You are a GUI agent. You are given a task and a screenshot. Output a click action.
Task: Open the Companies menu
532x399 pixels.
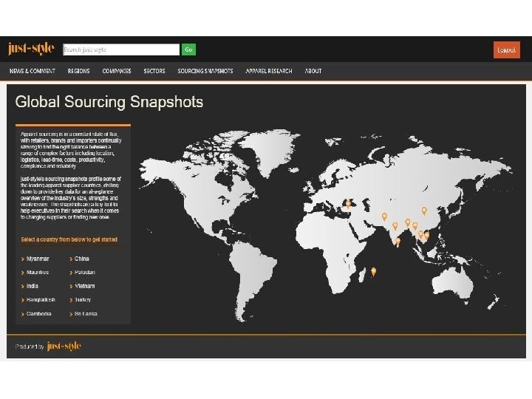pos(117,71)
